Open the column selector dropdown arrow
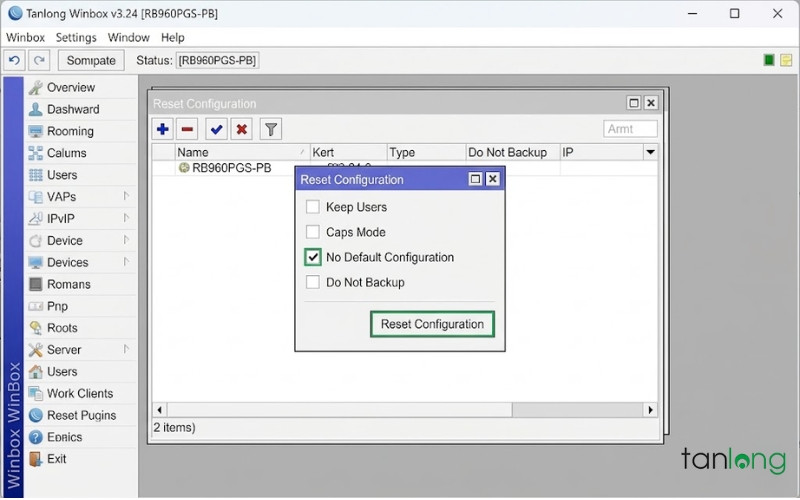 [650, 153]
